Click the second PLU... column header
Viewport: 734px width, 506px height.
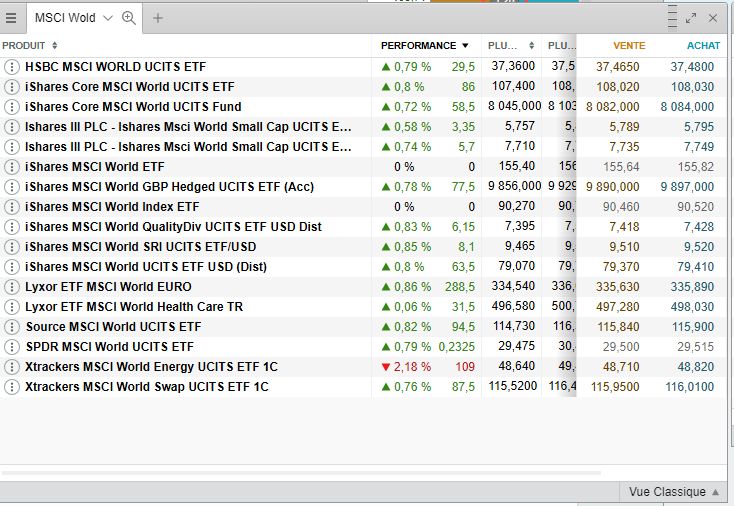562,45
